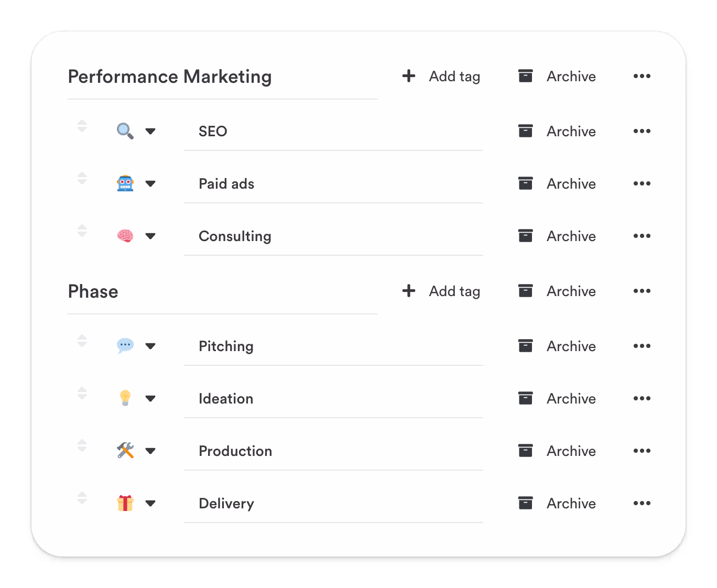This screenshot has height=588, width=717.
Task: Click the gift emoji beside Delivery
Action: (124, 503)
